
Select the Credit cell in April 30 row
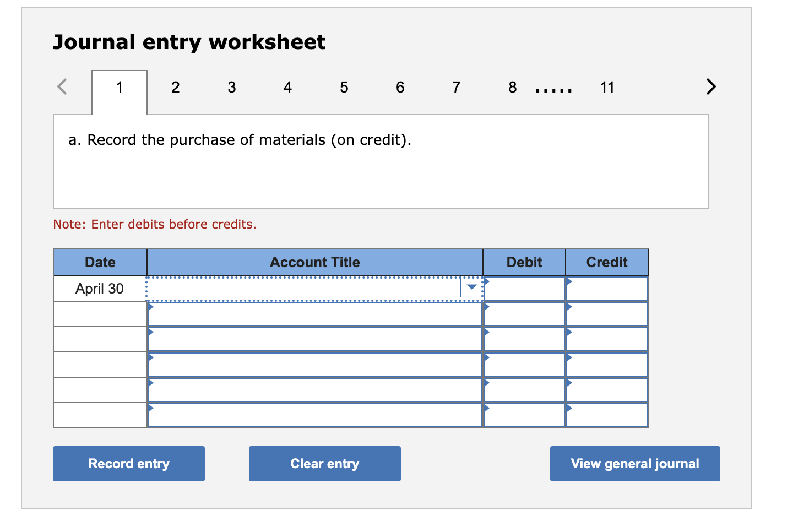pos(607,289)
